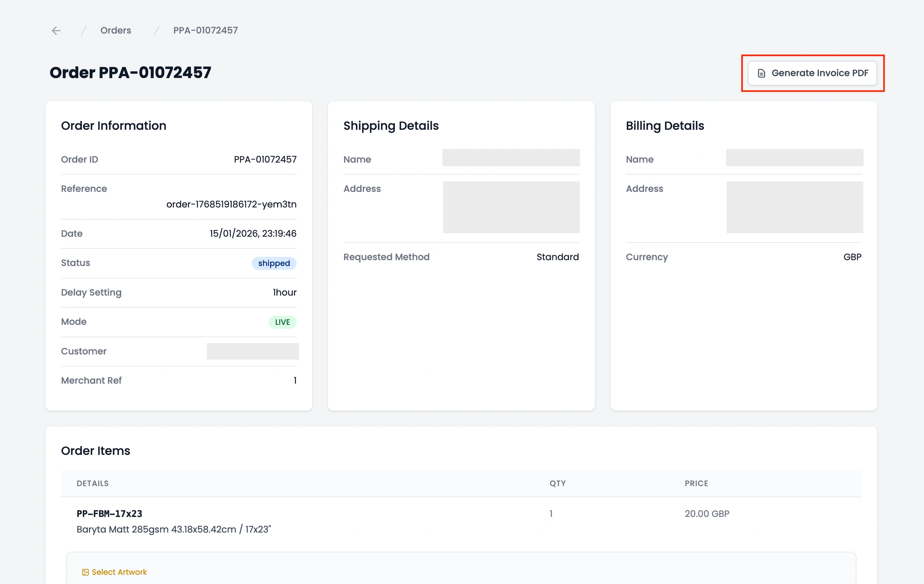924x584 pixels.
Task: Click the product name PP-FBM-17x23
Action: tap(109, 514)
